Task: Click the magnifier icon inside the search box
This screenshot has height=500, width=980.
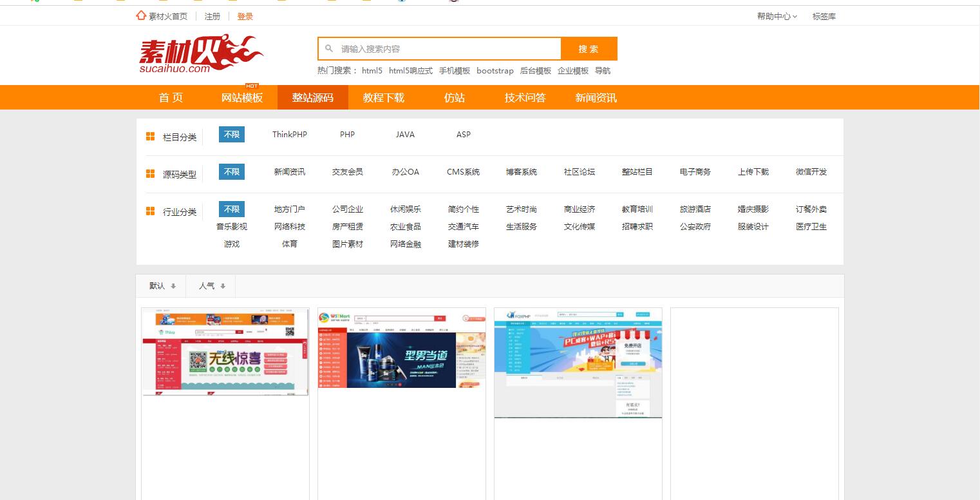Action: [x=330, y=48]
